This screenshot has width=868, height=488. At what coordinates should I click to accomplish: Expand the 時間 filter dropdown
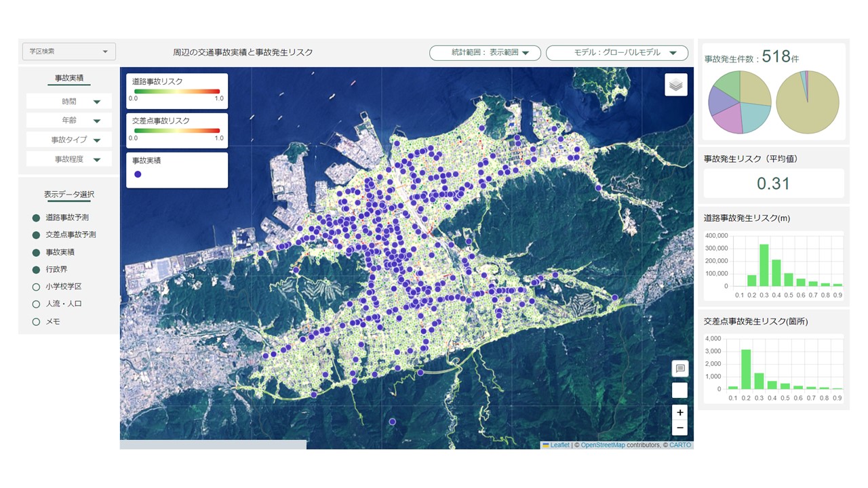[69, 101]
